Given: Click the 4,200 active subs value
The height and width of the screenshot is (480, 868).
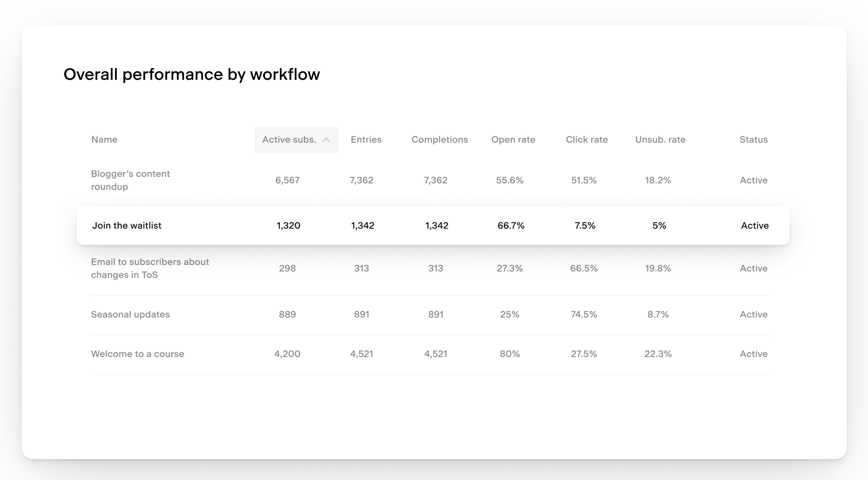Looking at the screenshot, I should tap(287, 353).
